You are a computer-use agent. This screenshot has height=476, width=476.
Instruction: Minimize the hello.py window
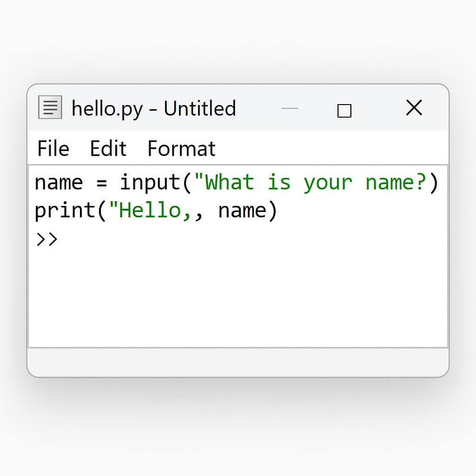290,109
